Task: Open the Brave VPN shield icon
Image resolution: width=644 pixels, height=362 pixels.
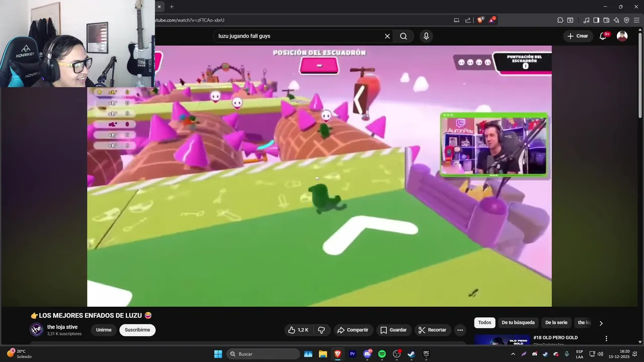Action: click(626, 20)
